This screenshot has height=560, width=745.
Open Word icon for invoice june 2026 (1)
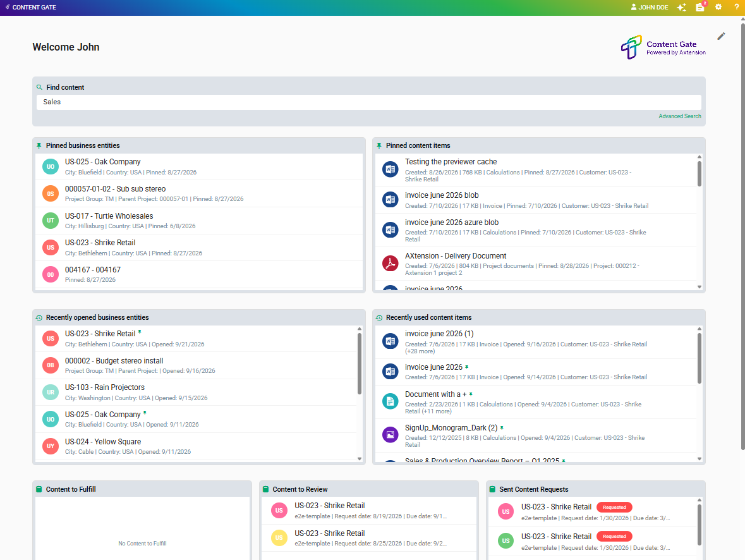[391, 341]
